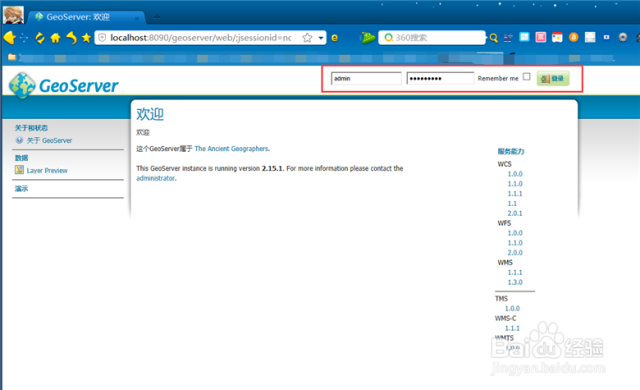Open WMS 1.1.1 capabilities link
Screen dimensions: 640x390
[x=515, y=272]
